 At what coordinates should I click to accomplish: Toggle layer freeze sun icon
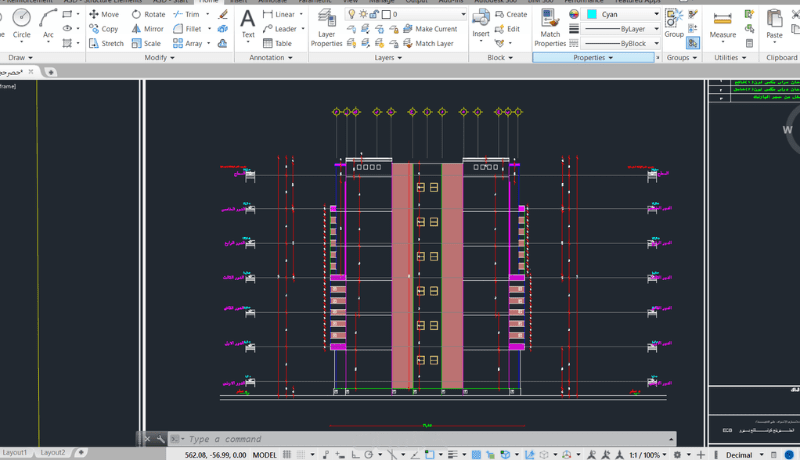click(x=363, y=14)
